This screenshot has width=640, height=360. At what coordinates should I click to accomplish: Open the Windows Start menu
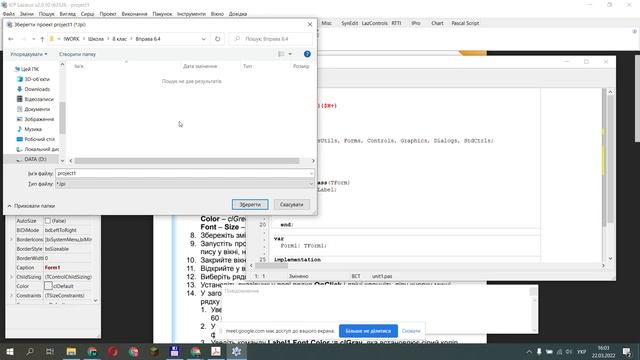[9, 351]
